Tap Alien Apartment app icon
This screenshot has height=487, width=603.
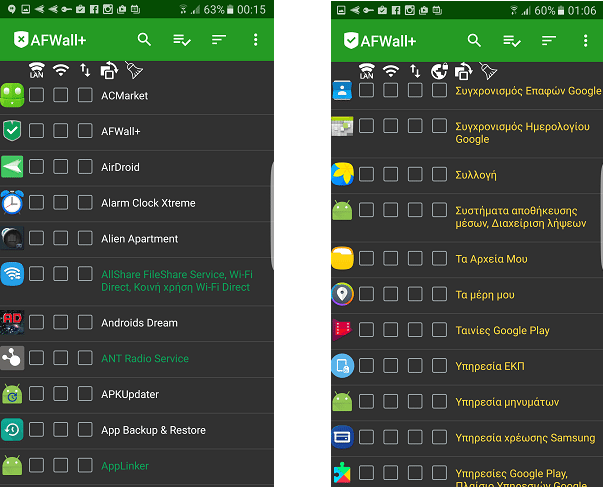click(x=12, y=238)
